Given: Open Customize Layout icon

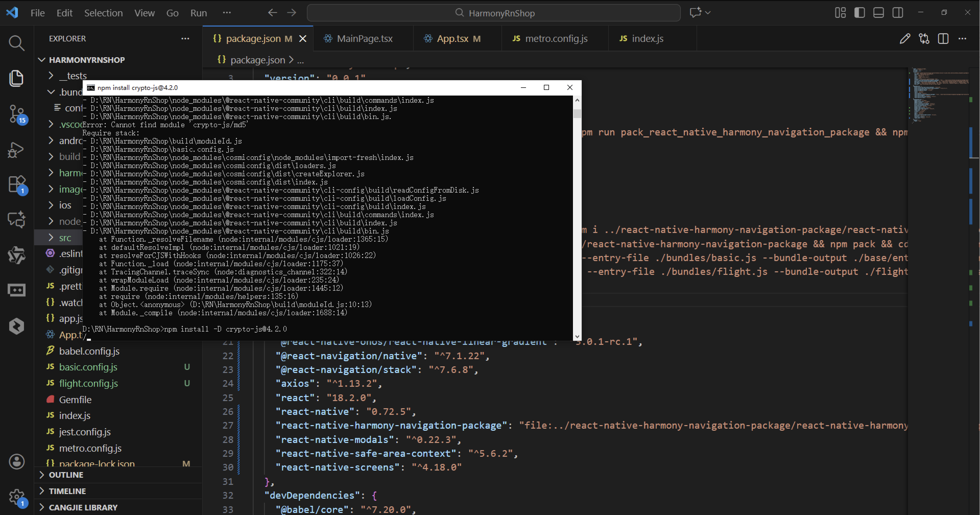Looking at the screenshot, I should click(840, 13).
